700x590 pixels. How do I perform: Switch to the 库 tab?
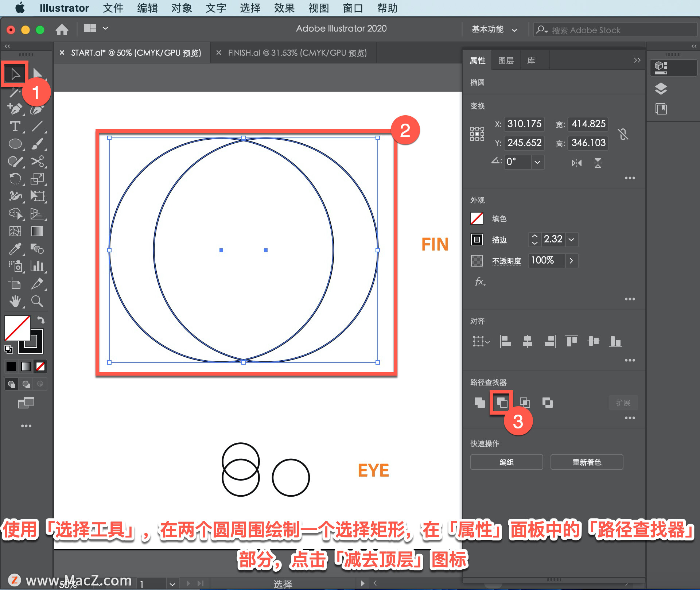point(531,61)
